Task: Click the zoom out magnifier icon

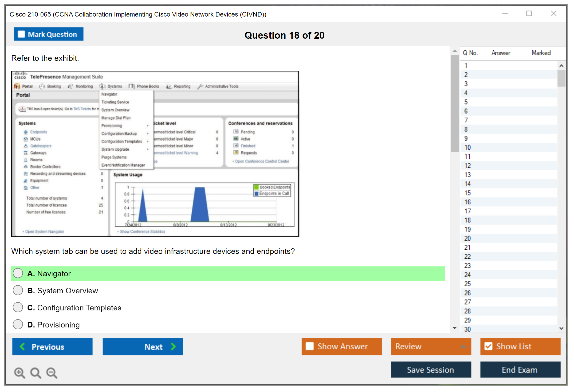Action: 52,373
